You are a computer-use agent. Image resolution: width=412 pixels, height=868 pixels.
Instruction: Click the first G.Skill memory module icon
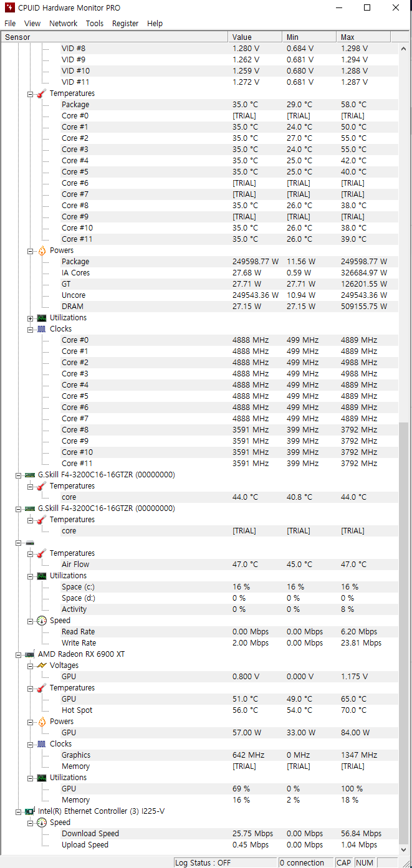(30, 475)
